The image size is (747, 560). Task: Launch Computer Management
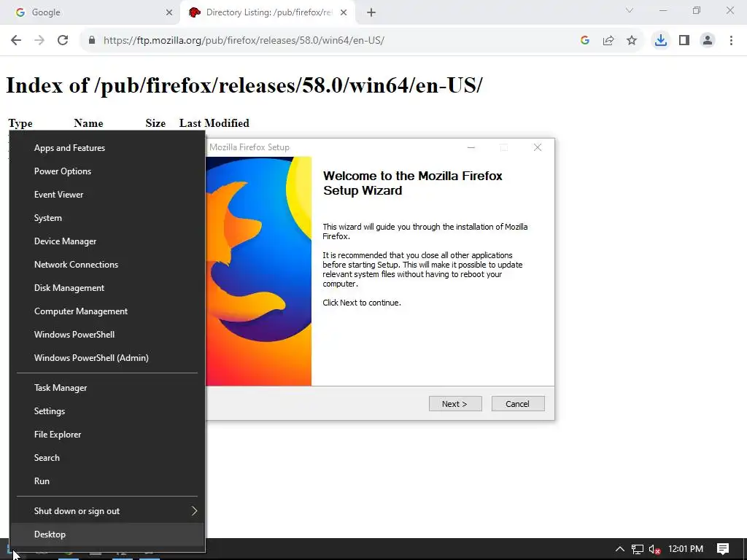pos(108,311)
